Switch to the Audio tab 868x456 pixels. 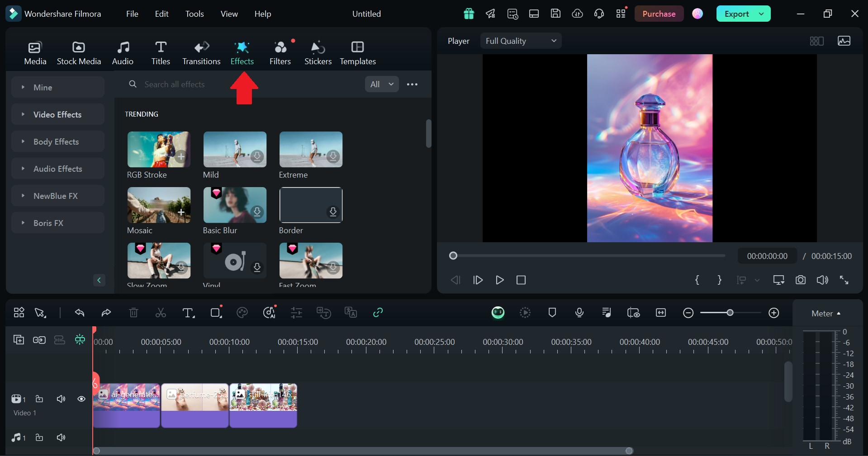[123, 53]
